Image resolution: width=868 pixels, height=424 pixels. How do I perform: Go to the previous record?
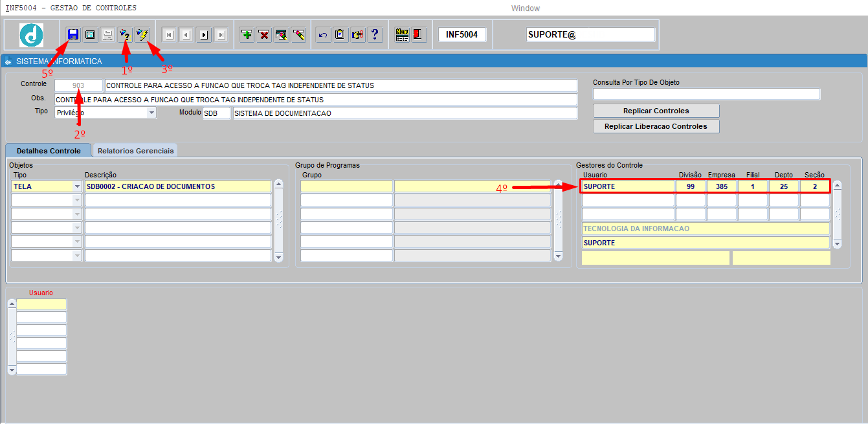click(186, 35)
